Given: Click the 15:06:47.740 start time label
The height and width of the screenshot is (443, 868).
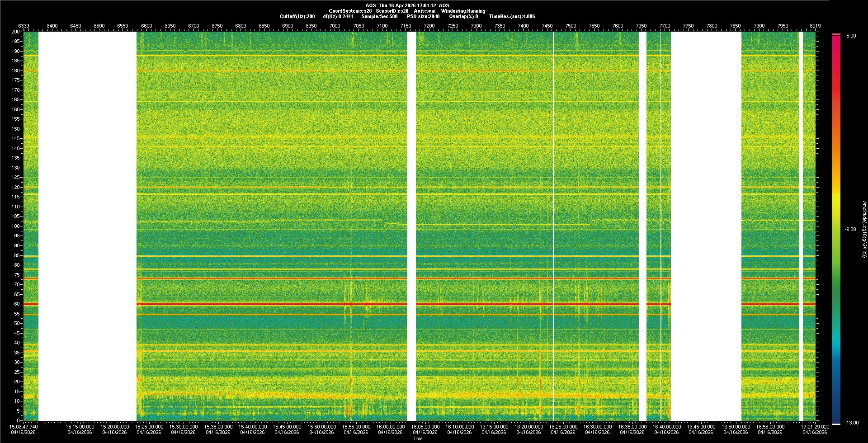Looking at the screenshot, I should [24, 426].
